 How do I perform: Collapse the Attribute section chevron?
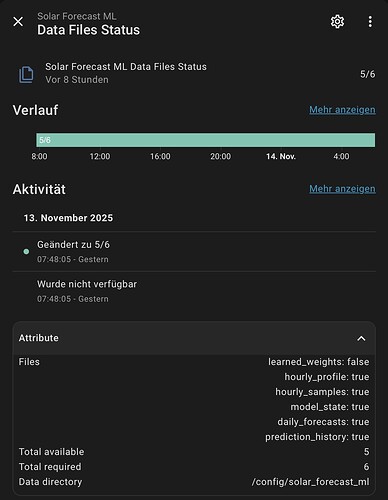361,339
